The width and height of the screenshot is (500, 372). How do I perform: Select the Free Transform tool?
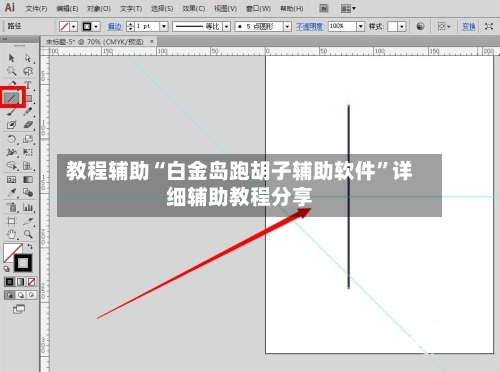point(28,152)
